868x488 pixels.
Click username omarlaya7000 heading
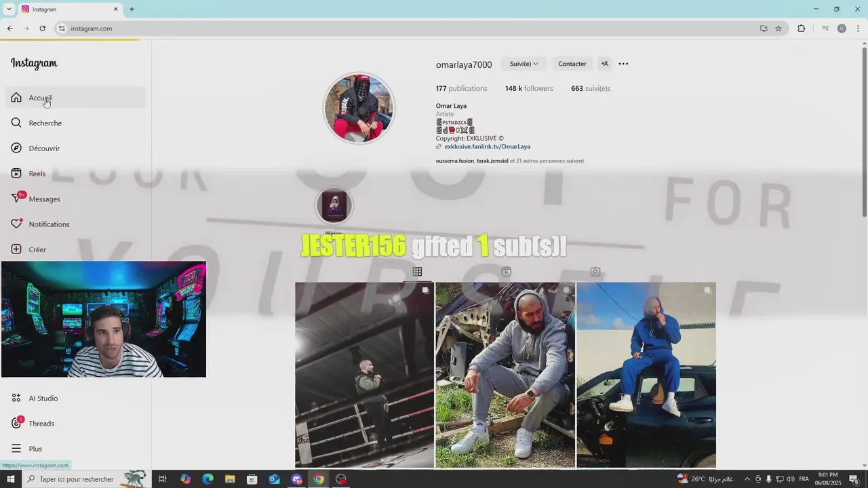464,64
